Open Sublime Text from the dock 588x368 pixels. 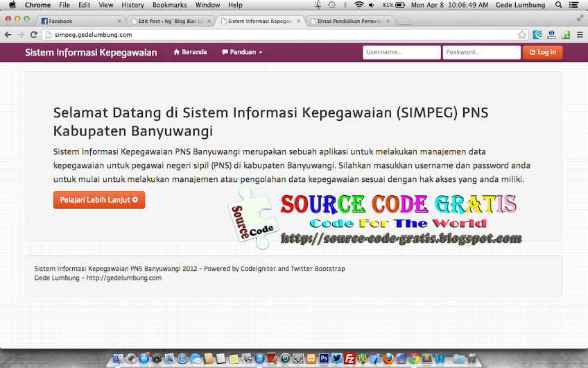[426, 358]
